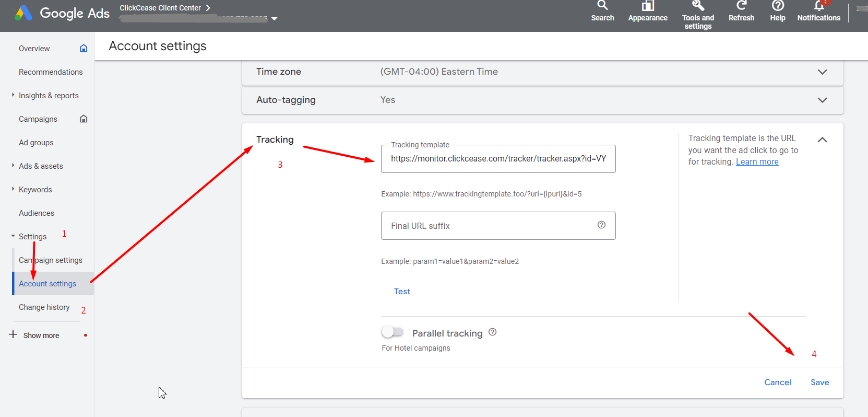
Task: Click the Auto-tagging Yes value
Action: coord(388,100)
